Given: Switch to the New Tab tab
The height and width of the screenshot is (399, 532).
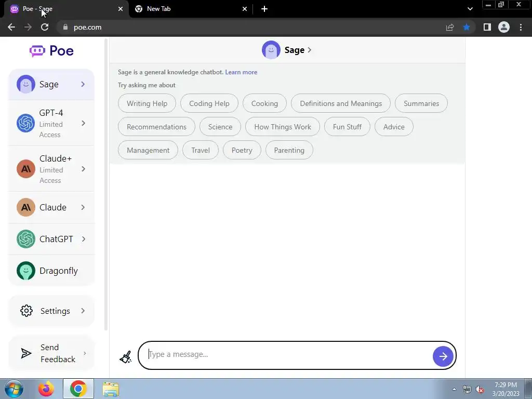Looking at the screenshot, I should 191,9.
